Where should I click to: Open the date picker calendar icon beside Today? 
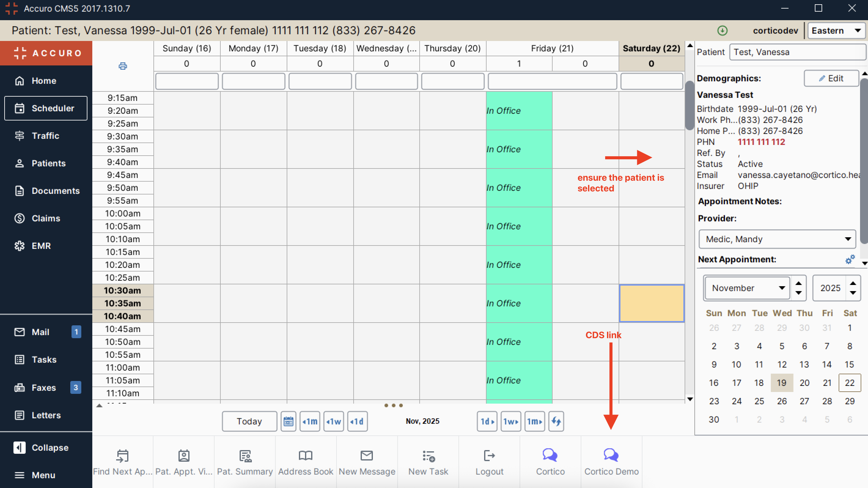pos(289,421)
